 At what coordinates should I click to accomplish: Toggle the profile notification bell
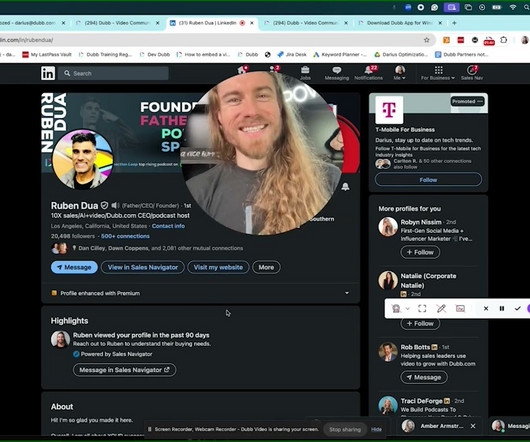pos(345,187)
